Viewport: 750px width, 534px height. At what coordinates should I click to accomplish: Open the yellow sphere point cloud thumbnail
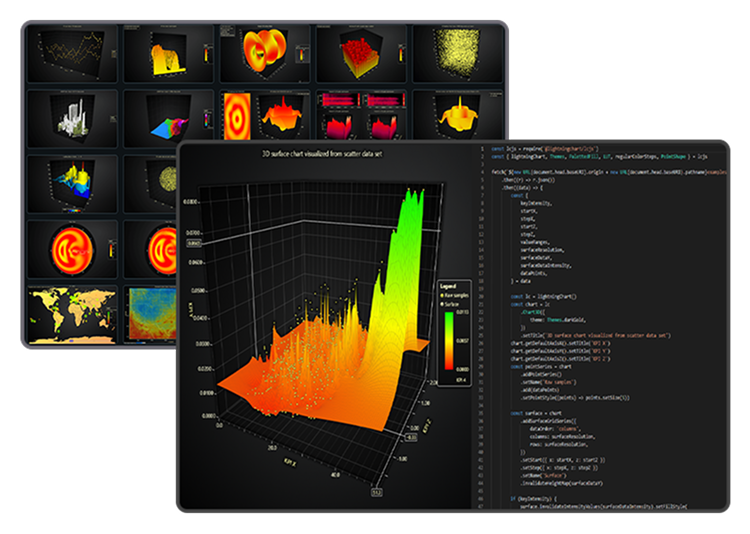150,184
